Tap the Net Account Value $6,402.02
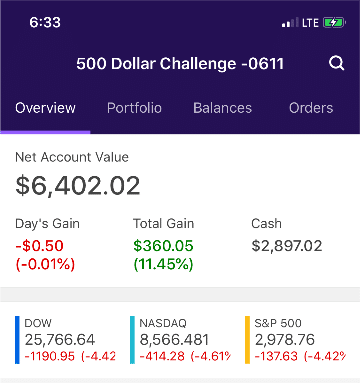 (78, 186)
